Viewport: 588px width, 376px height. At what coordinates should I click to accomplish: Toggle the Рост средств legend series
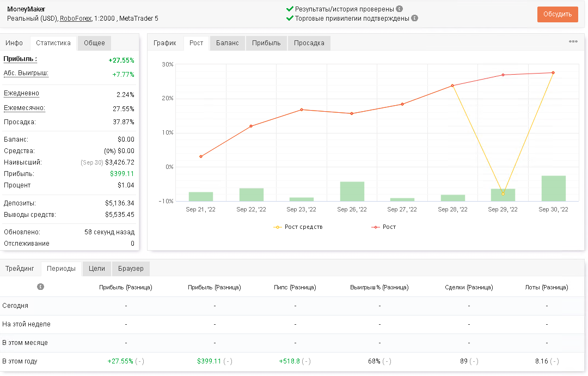(x=298, y=227)
